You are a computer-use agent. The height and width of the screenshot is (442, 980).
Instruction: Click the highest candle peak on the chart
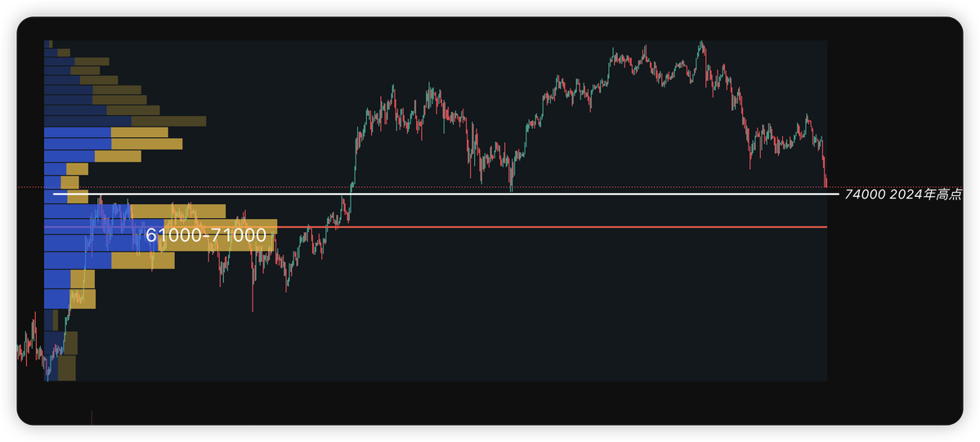pyautogui.click(x=701, y=42)
